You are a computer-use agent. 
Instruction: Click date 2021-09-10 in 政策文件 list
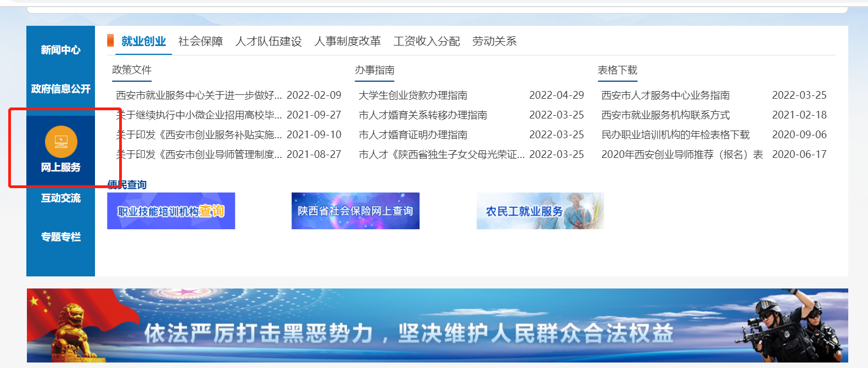314,135
